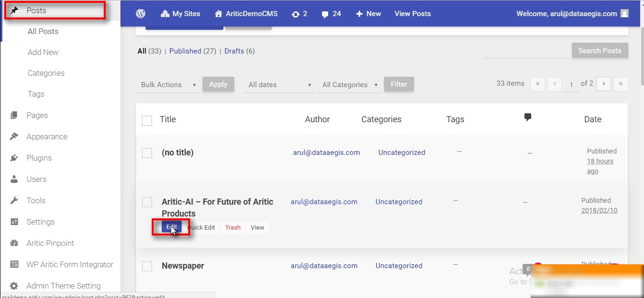Open the Tools menu

[36, 200]
